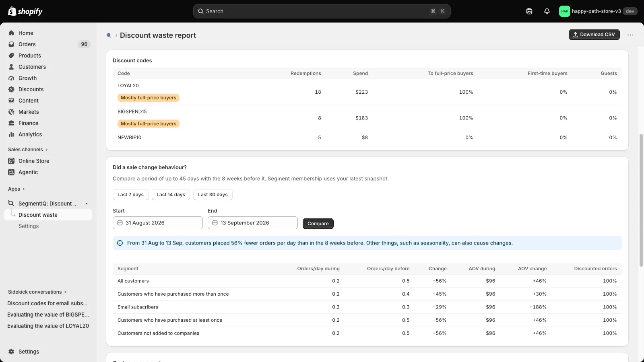Click the Online Store icon
Image resolution: width=644 pixels, height=362 pixels.
11,161
